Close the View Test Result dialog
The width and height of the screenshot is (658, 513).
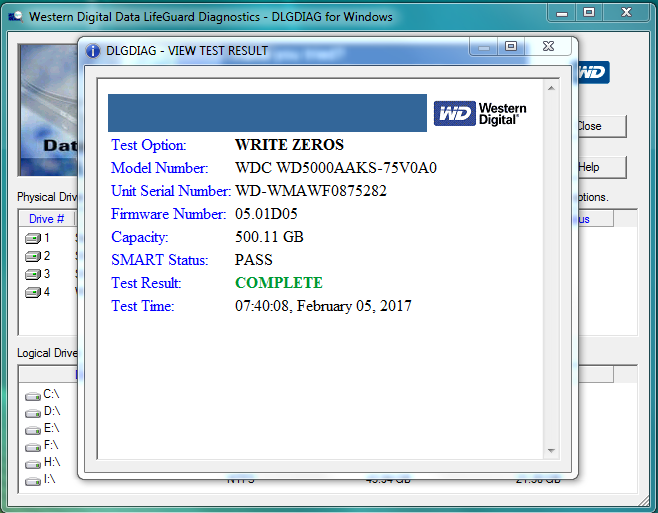[x=548, y=46]
